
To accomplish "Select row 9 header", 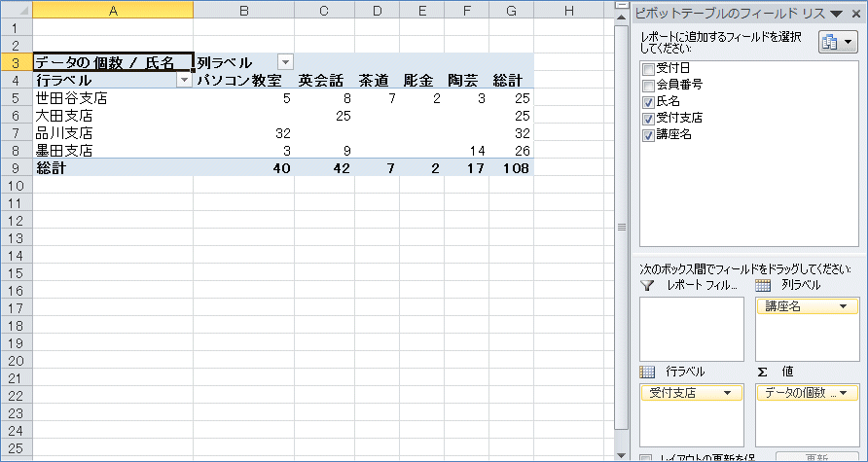I will (16, 167).
